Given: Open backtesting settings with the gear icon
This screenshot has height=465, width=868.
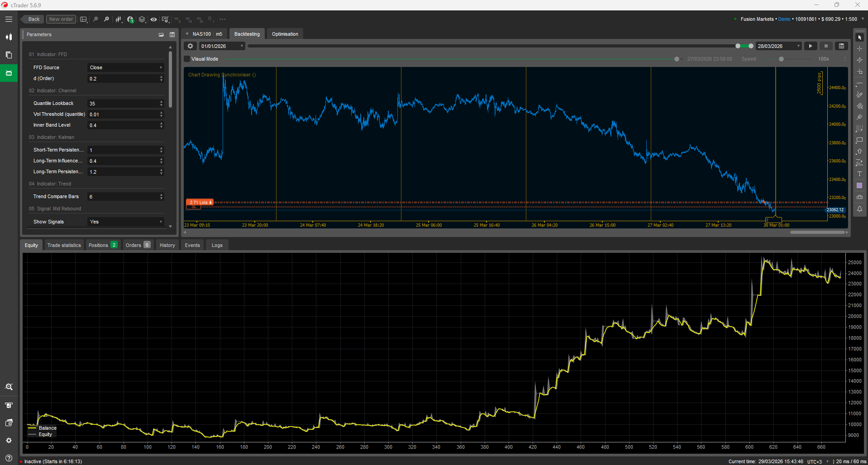Looking at the screenshot, I should (x=190, y=46).
